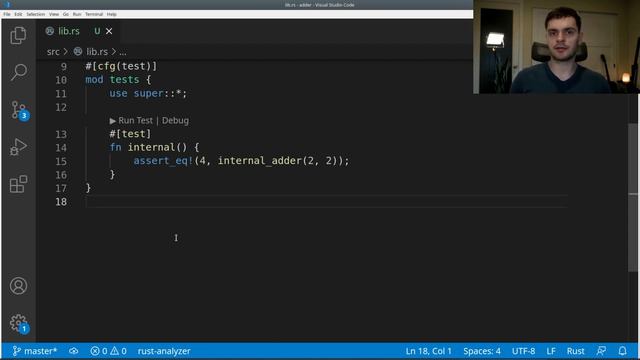Run Test code lens above internal
This screenshot has height=360, width=640.
[x=131, y=120]
